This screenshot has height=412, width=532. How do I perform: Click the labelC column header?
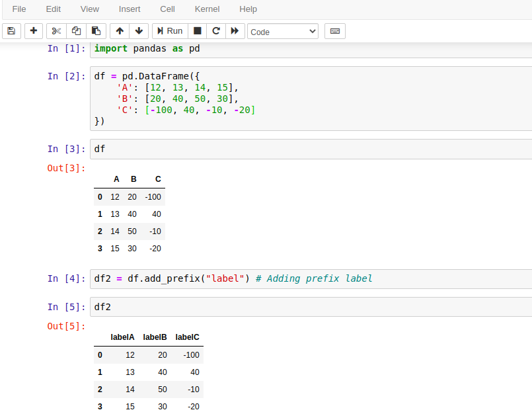tap(187, 337)
